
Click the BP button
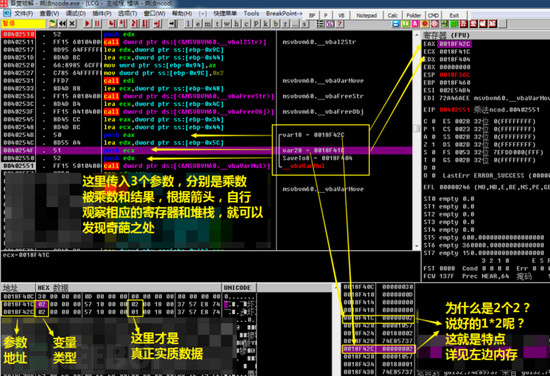(312, 15)
